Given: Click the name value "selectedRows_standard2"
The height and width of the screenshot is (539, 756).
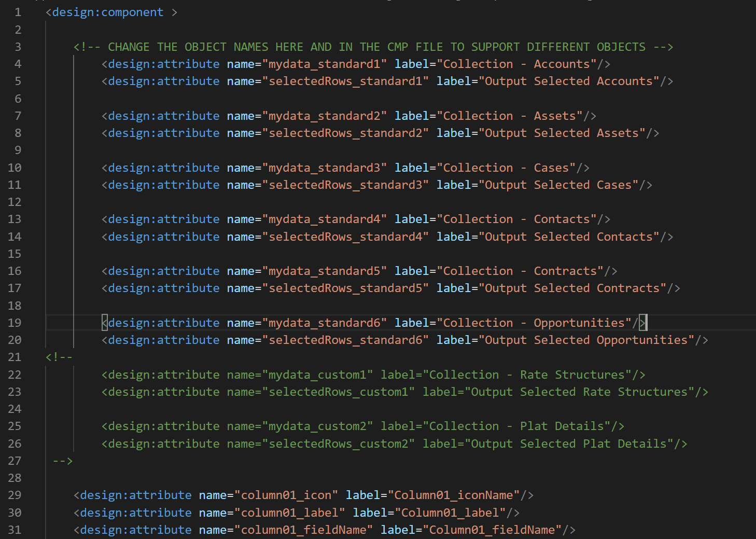Looking at the screenshot, I should click(x=345, y=133).
